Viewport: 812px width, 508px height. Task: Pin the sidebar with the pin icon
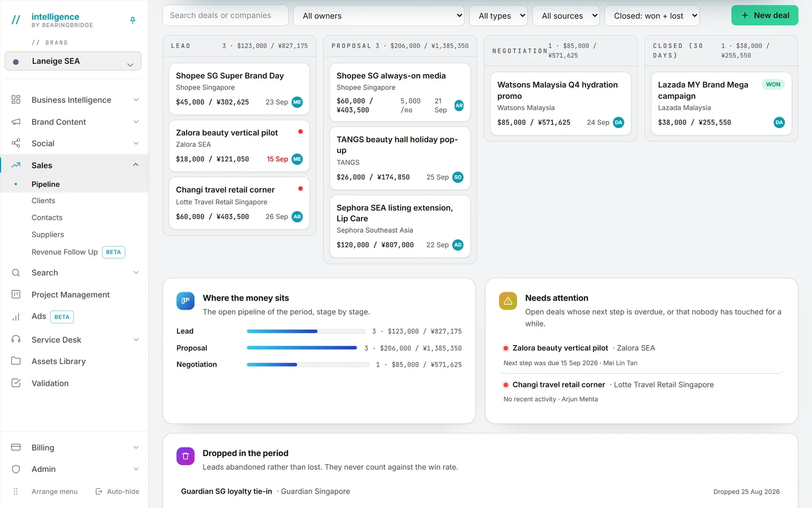click(x=133, y=20)
